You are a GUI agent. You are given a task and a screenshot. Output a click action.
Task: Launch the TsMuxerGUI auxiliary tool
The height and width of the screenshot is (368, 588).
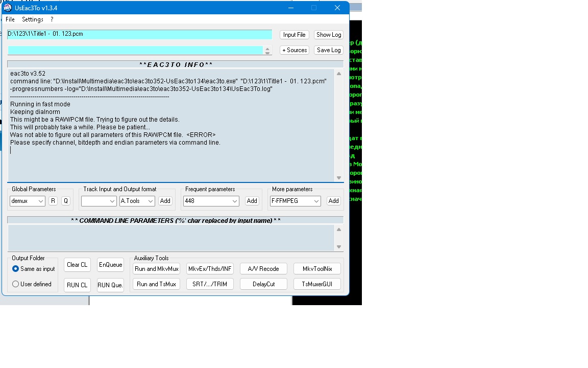pos(317,284)
